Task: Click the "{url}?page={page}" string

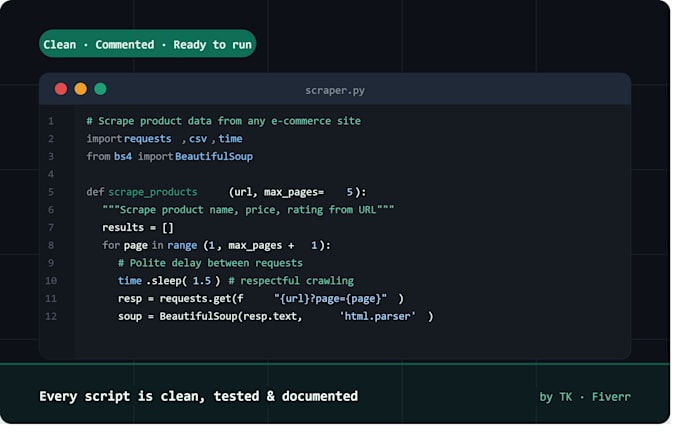Action: [x=330, y=299]
